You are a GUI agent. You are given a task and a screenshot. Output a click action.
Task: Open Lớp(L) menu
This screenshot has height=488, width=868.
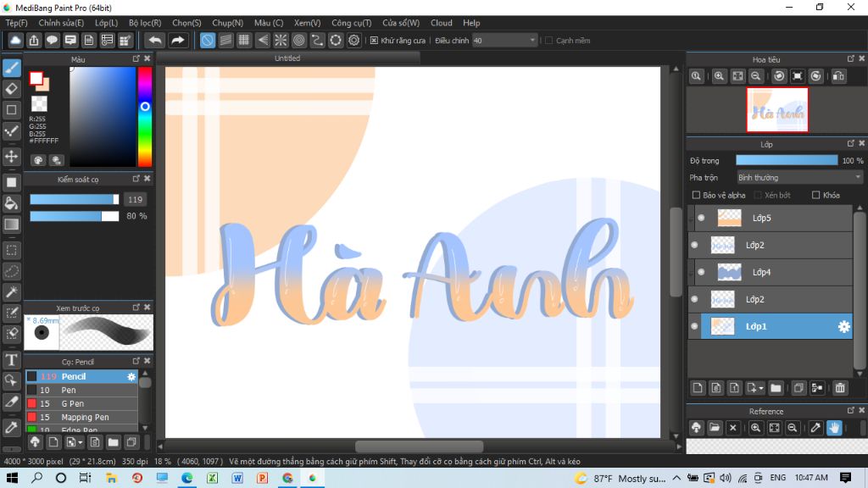pos(106,23)
